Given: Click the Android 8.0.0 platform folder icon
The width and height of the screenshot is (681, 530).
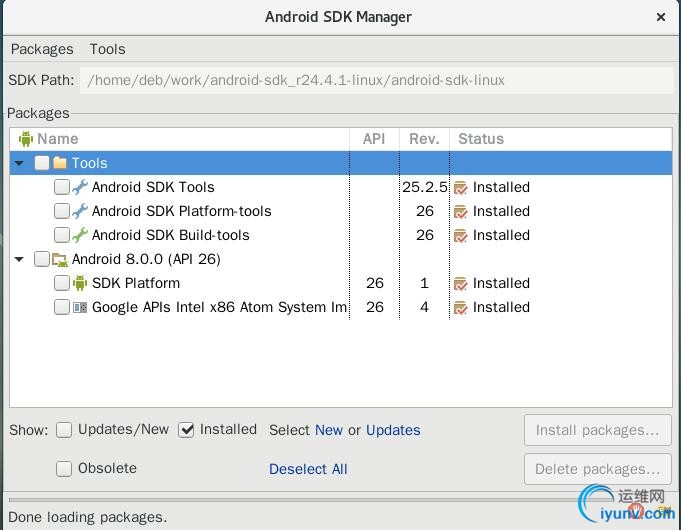Looking at the screenshot, I should (60, 259).
